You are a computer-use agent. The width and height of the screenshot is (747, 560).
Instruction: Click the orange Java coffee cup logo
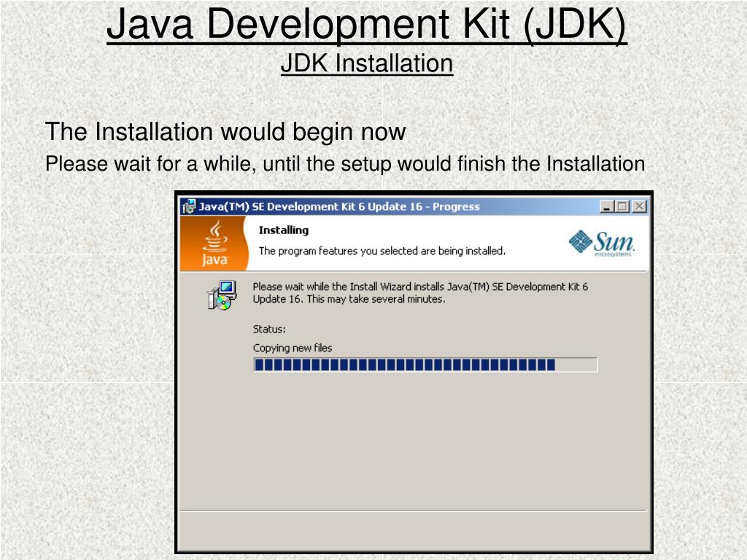214,244
